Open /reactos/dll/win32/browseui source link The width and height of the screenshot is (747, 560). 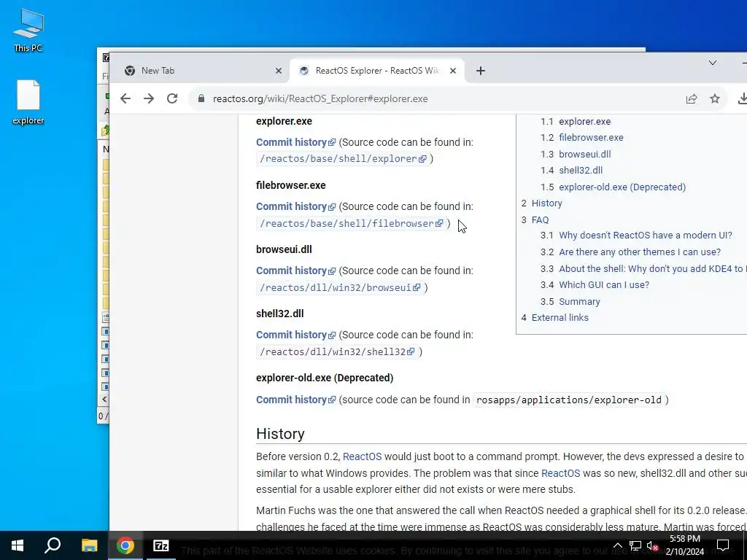coord(340,287)
